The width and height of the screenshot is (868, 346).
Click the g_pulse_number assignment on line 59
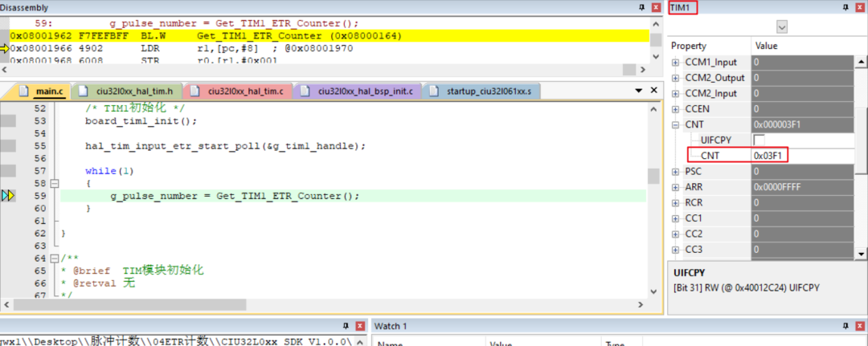[235, 196]
